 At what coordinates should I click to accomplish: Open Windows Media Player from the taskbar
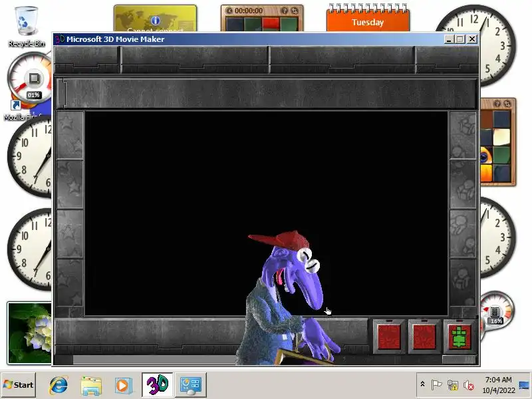pos(123,385)
